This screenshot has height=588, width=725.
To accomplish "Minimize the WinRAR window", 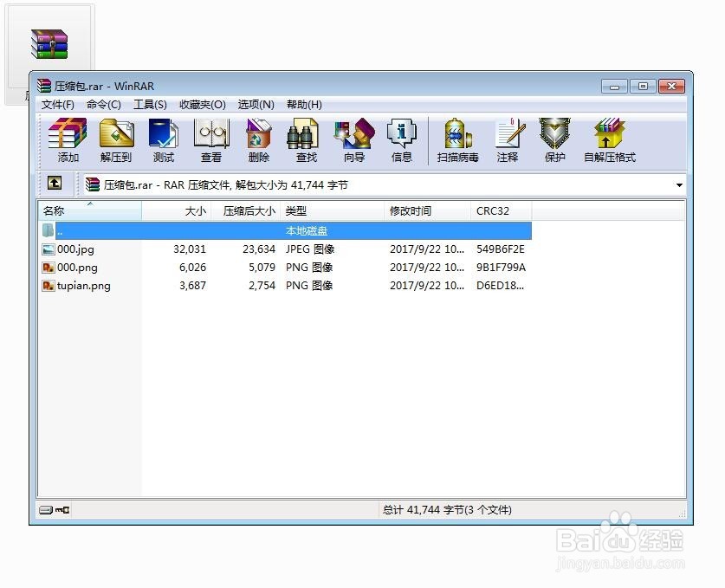I will (614, 87).
